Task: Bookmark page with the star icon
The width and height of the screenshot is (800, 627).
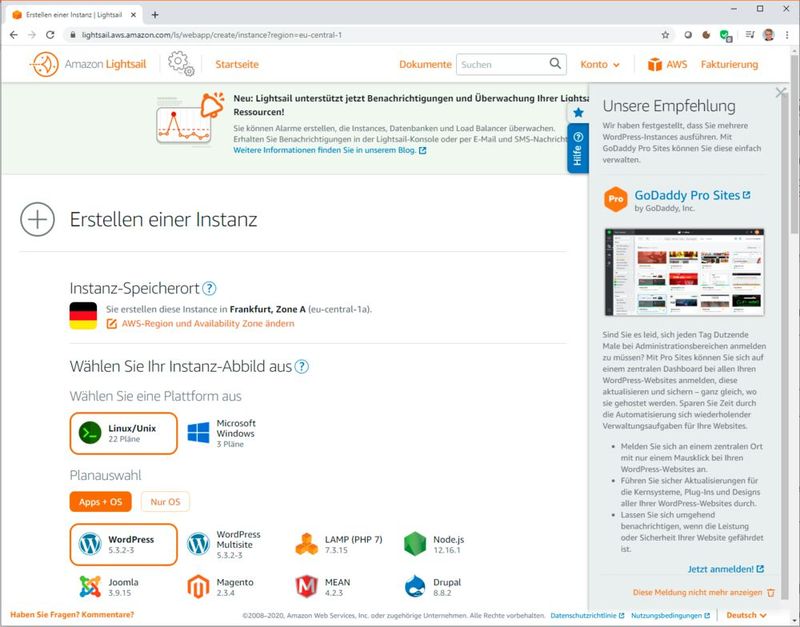Action: [x=665, y=35]
